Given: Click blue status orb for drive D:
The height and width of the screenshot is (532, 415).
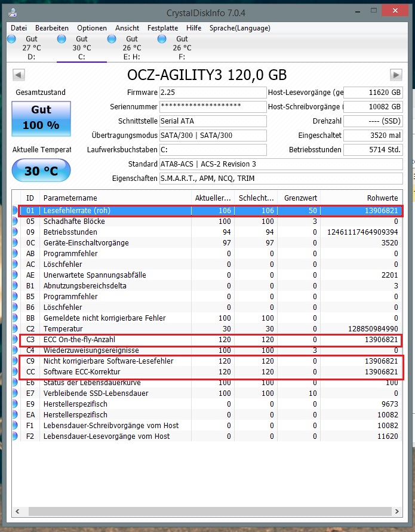Looking at the screenshot, I should 11,39.
